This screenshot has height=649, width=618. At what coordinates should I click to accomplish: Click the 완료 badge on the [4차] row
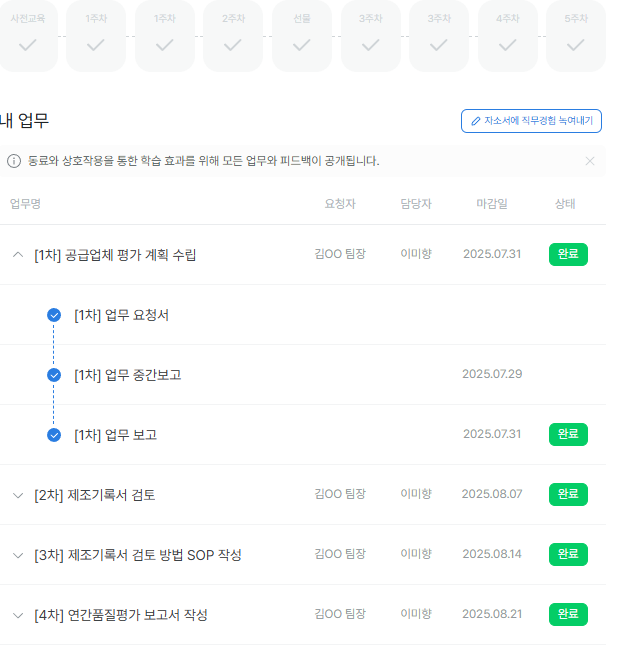coord(568,614)
